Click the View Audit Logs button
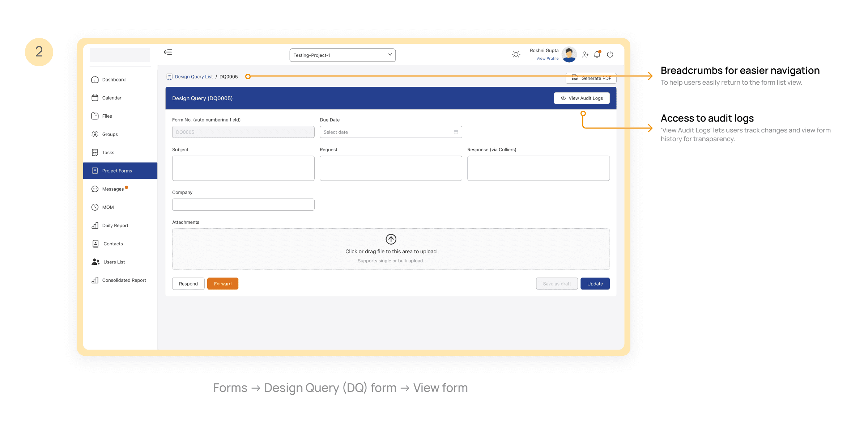 [582, 98]
